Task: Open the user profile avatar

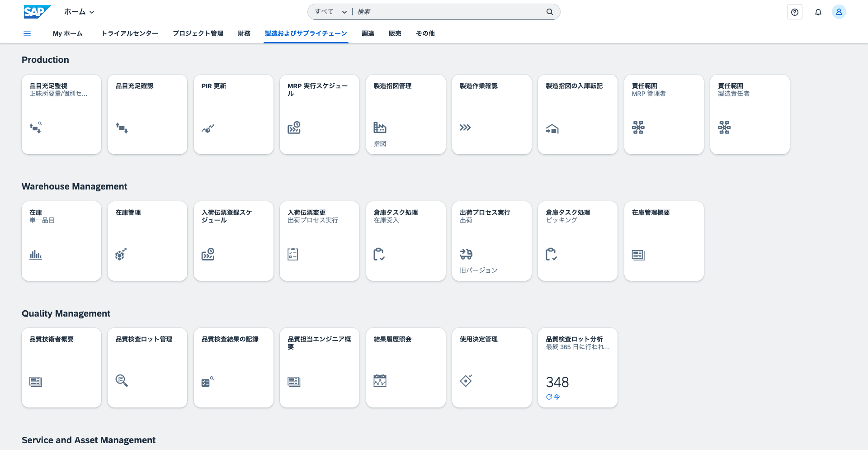Action: pyautogui.click(x=839, y=12)
